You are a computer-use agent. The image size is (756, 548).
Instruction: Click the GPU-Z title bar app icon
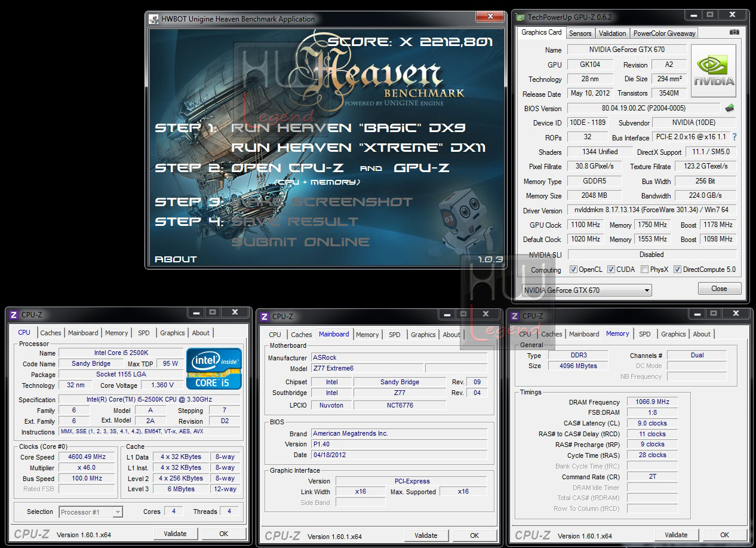[x=520, y=18]
